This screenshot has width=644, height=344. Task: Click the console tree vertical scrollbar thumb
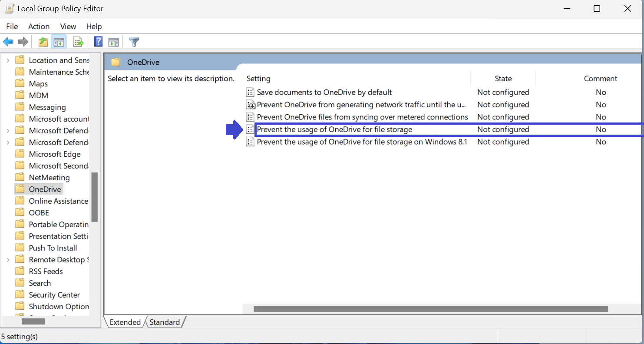tap(94, 197)
